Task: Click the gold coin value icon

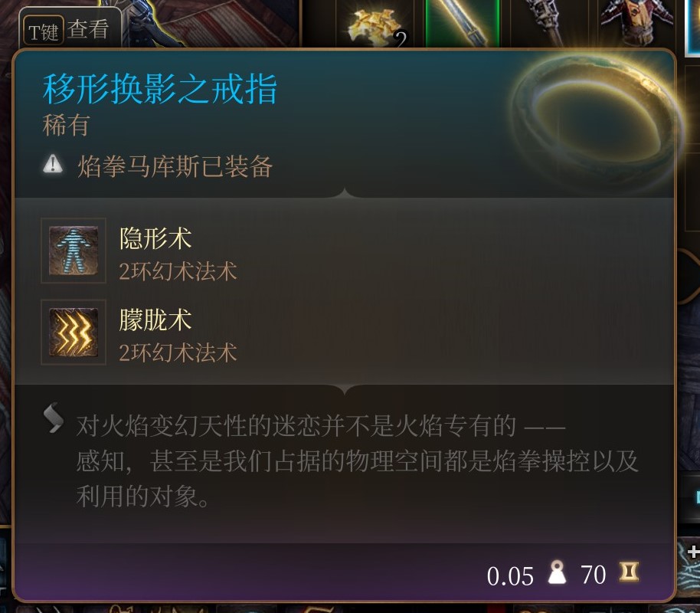Action: click(629, 572)
